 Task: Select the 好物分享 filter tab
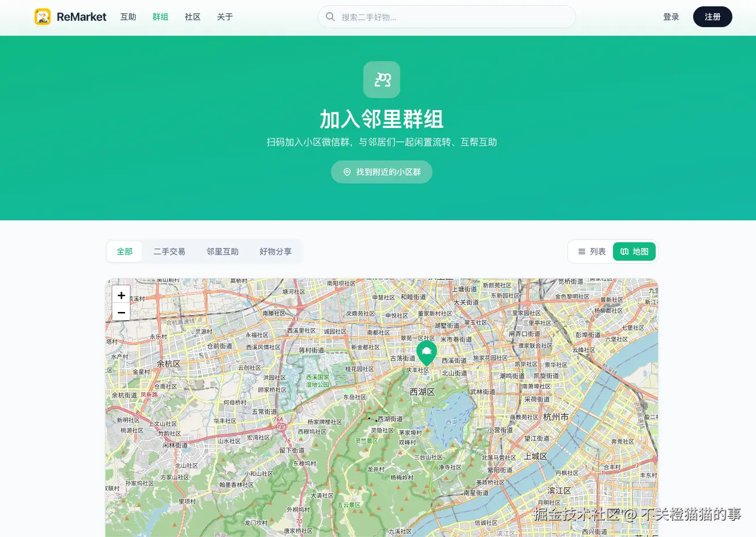[276, 251]
